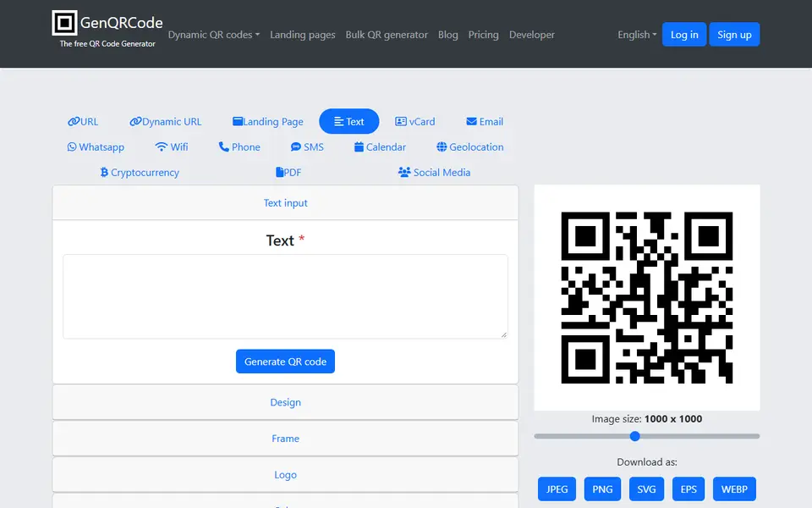The height and width of the screenshot is (508, 812).
Task: Click the Text lines icon
Action: pos(339,122)
